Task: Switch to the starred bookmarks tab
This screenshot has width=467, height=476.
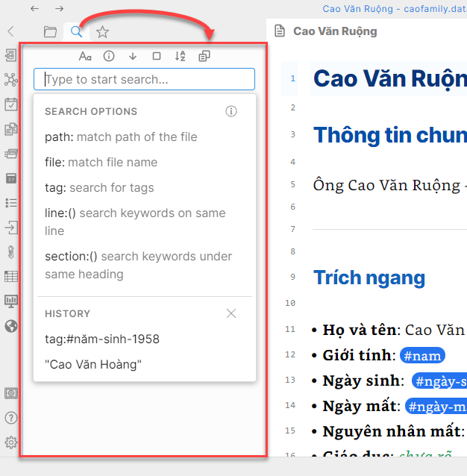Action: tap(102, 31)
